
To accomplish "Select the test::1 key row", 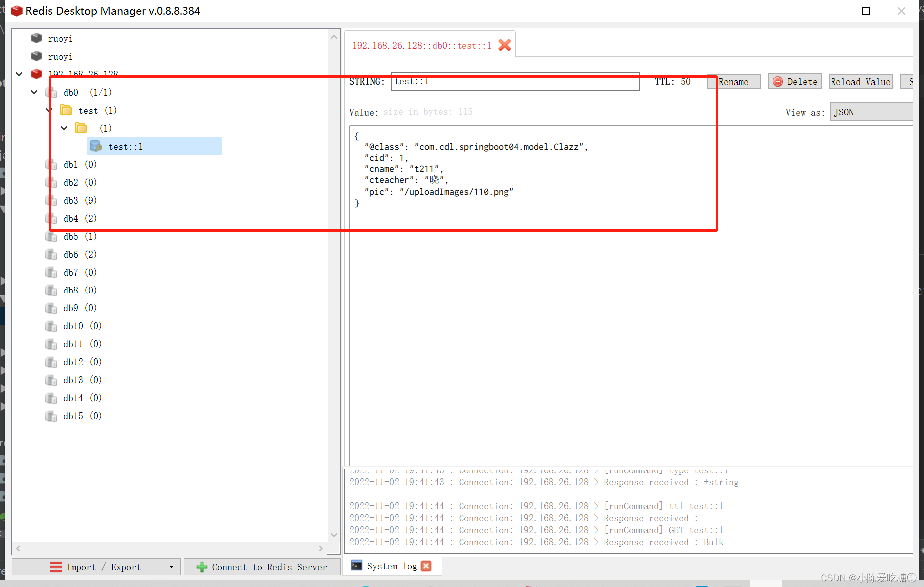I will (x=155, y=146).
